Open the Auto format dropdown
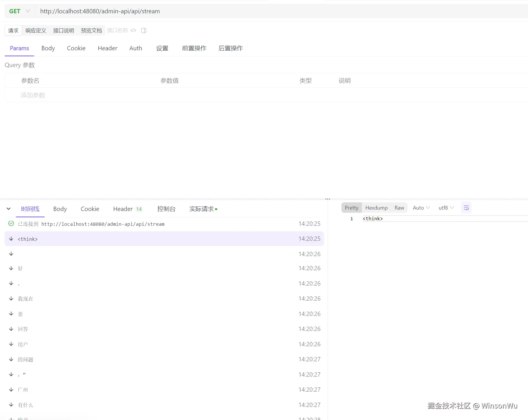This screenshot has height=420, width=528. (421, 208)
